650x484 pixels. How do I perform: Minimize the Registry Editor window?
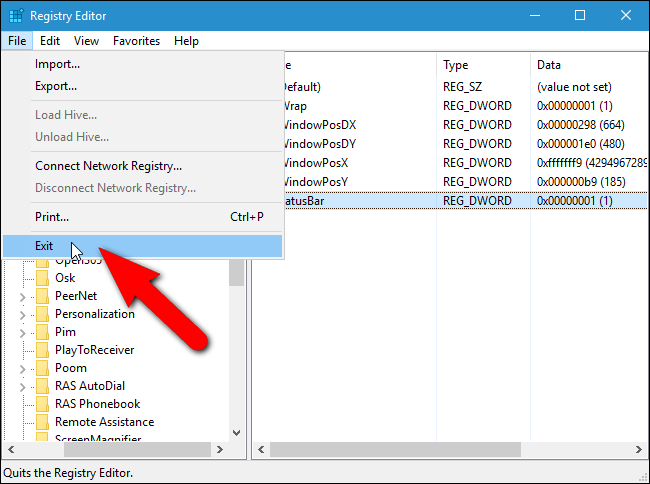tap(535, 16)
